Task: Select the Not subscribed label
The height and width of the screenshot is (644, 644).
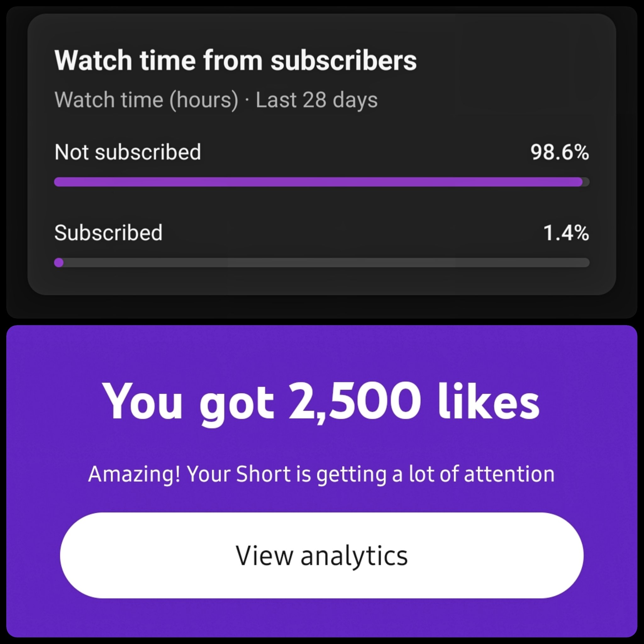Action: coord(128,152)
